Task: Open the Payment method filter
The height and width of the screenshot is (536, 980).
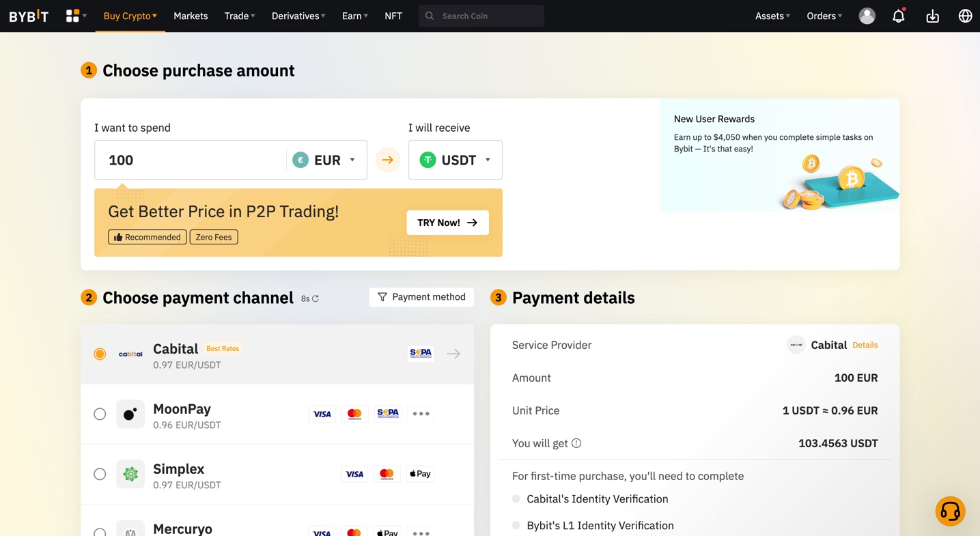Action: (x=421, y=297)
